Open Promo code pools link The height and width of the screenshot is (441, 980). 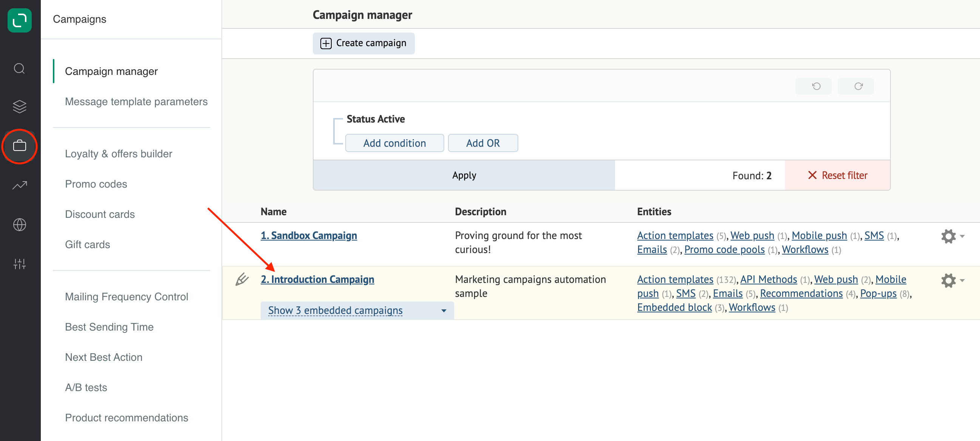[724, 250]
